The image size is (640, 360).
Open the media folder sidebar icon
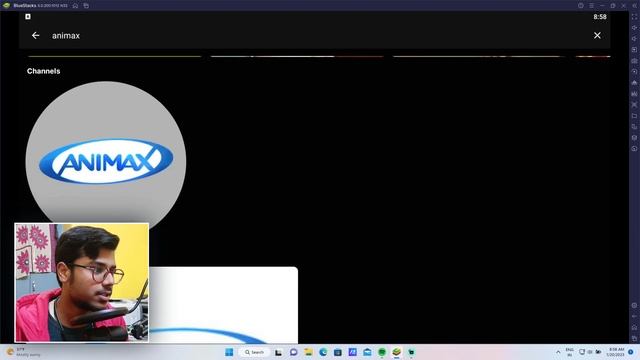[x=634, y=116]
